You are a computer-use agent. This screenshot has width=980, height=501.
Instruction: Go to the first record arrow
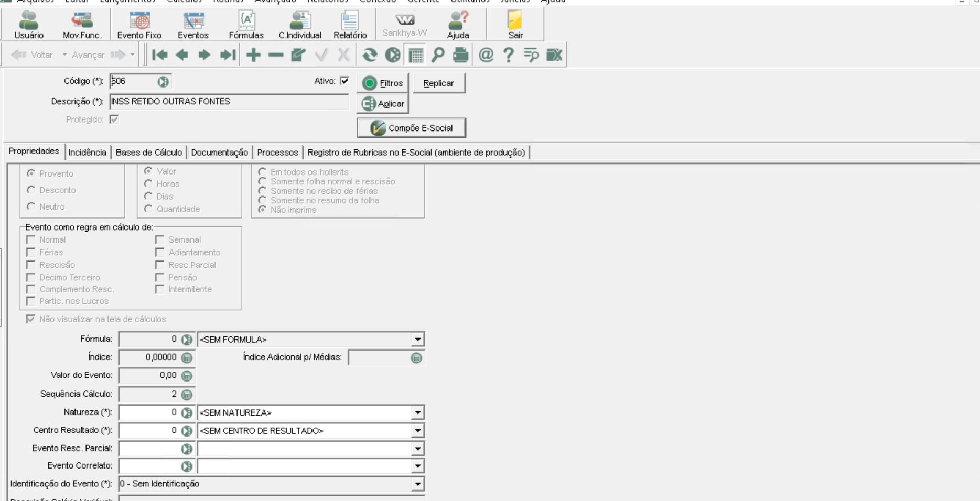159,55
